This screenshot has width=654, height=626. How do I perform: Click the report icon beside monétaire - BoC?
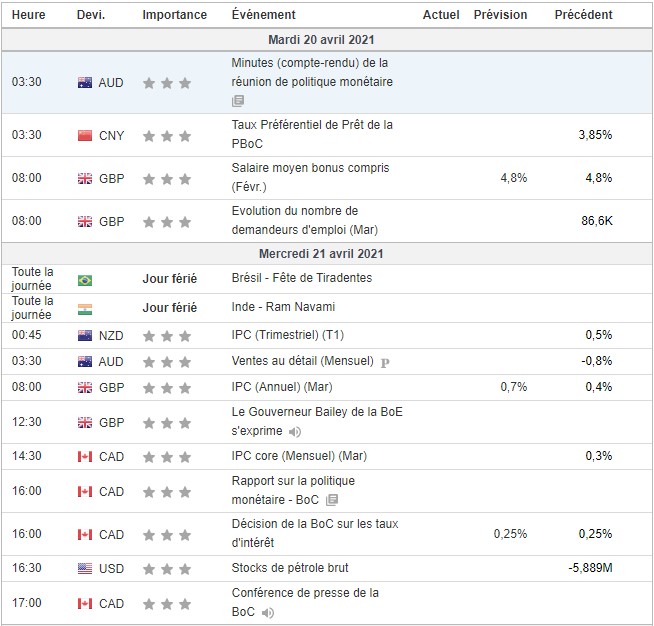(x=332, y=499)
